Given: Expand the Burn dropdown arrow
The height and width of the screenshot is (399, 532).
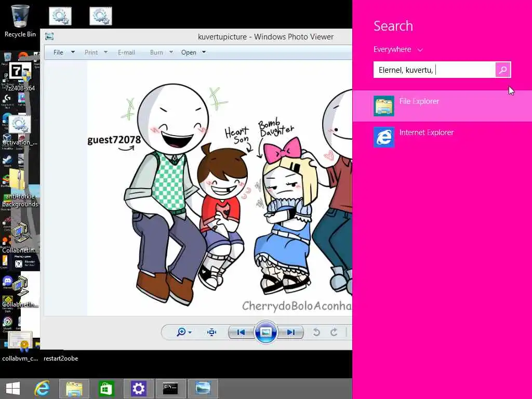Looking at the screenshot, I should click(171, 52).
